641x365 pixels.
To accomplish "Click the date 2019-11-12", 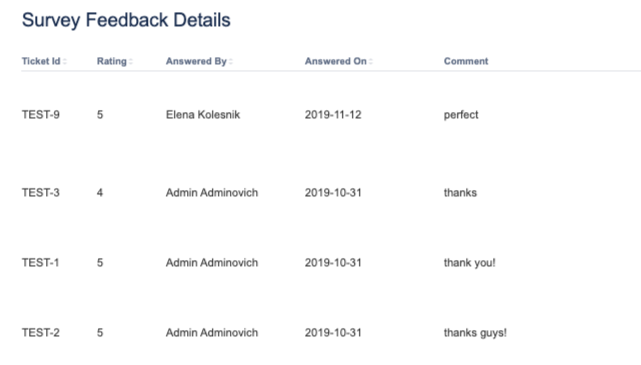I will (x=333, y=115).
